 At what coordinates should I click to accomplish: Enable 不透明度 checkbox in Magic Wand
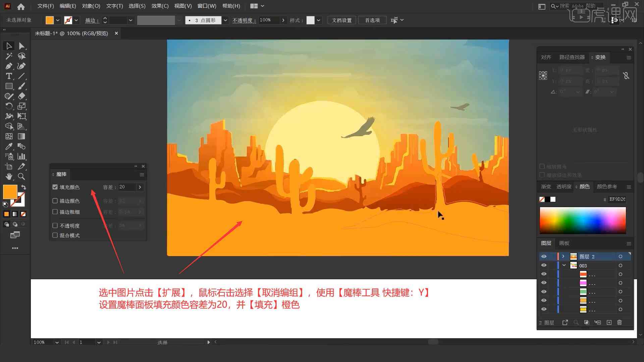tap(55, 226)
